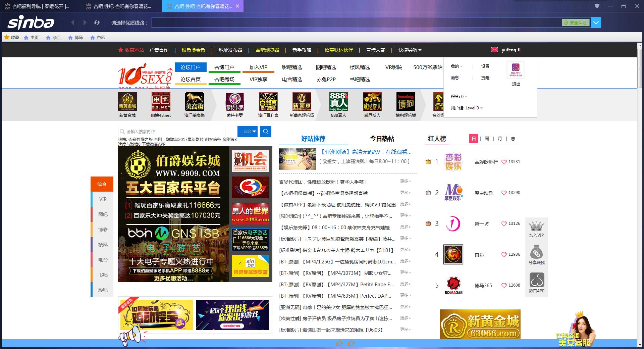
Task: Select 论坛首页 in the nav menu
Action: 191,79
